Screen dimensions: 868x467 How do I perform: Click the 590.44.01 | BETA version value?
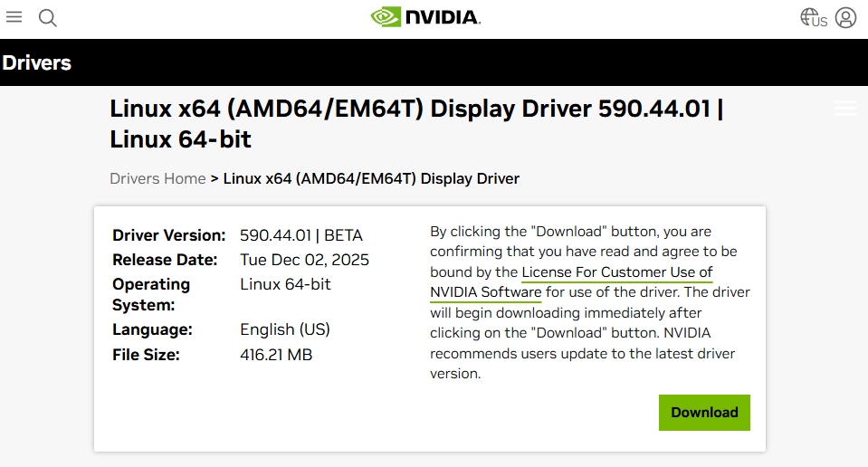[300, 235]
